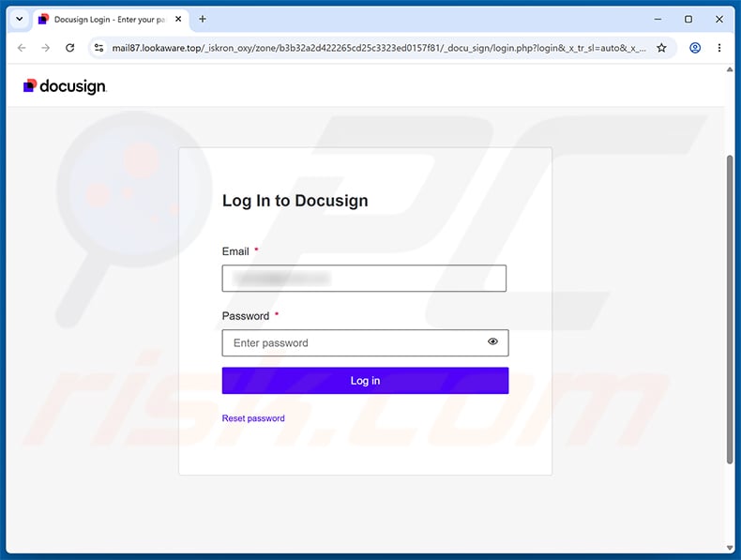Select the Docusign Login browser tab
Image resolution: width=741 pixels, height=560 pixels.
click(110, 20)
